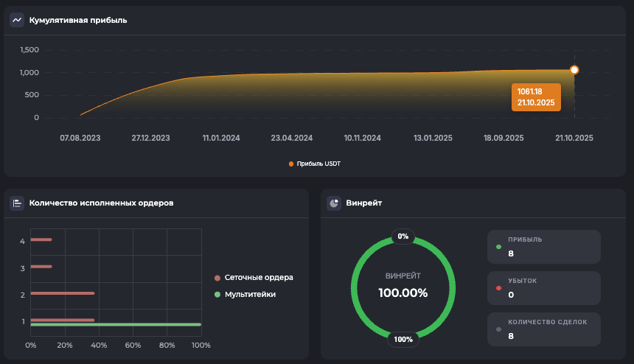Toggle the Сеточные ордера legend series
The image size is (634, 364).
tap(254, 278)
